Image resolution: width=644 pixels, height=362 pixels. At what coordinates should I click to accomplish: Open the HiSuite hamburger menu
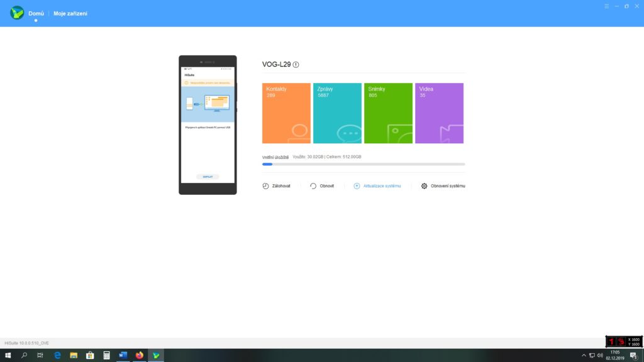[606, 6]
